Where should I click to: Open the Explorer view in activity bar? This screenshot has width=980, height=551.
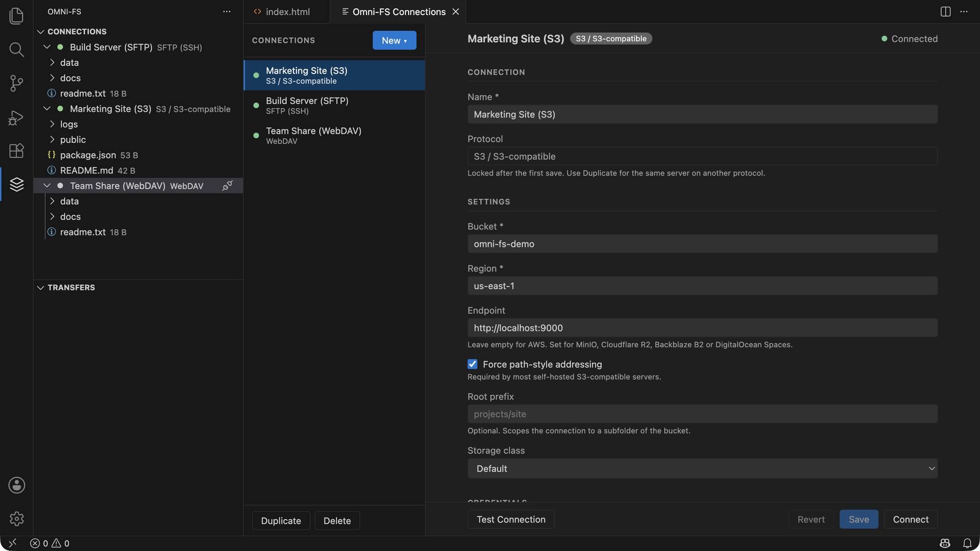17,16
